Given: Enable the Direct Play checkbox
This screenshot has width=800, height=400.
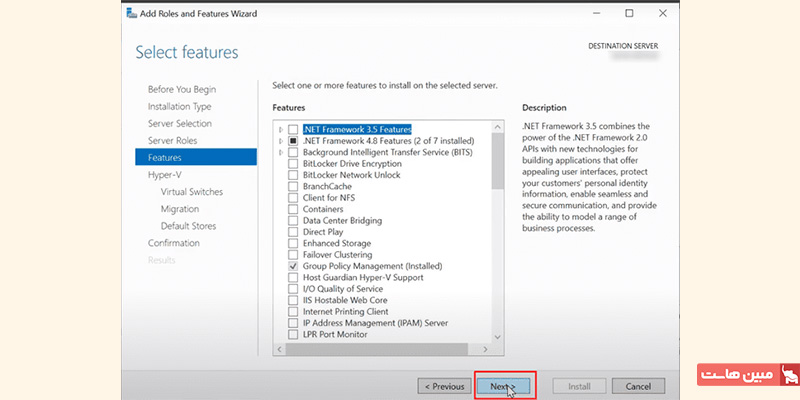Looking at the screenshot, I should (293, 232).
